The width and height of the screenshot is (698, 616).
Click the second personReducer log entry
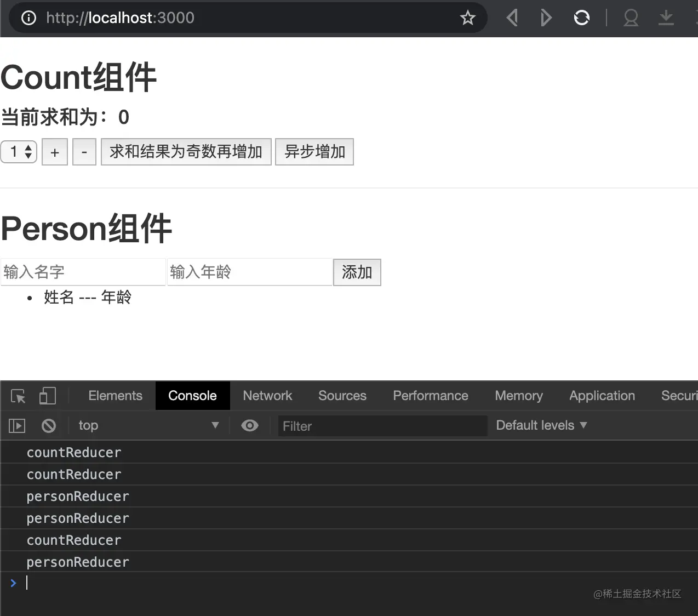pos(349,518)
